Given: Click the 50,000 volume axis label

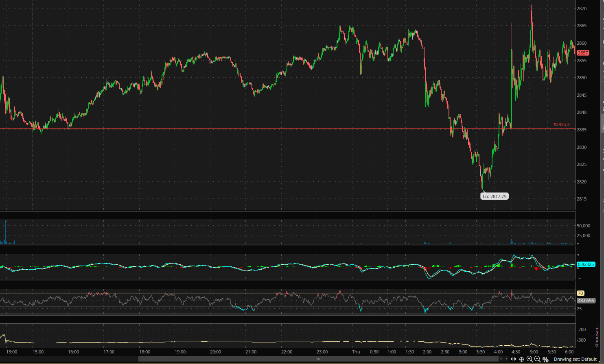Looking at the screenshot, I should coord(583,226).
